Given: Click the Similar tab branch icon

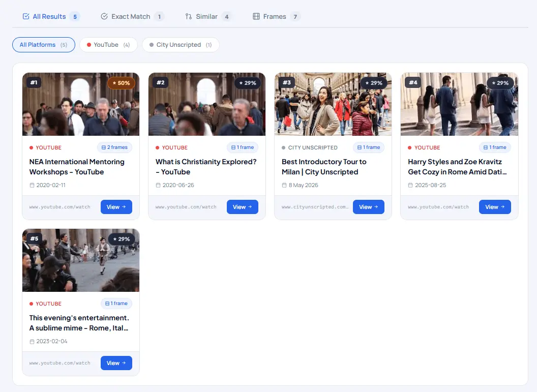Looking at the screenshot, I should coord(188,16).
